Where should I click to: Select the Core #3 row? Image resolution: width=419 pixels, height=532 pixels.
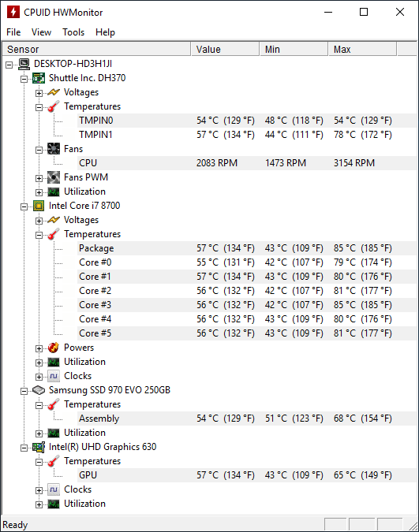[247, 305]
